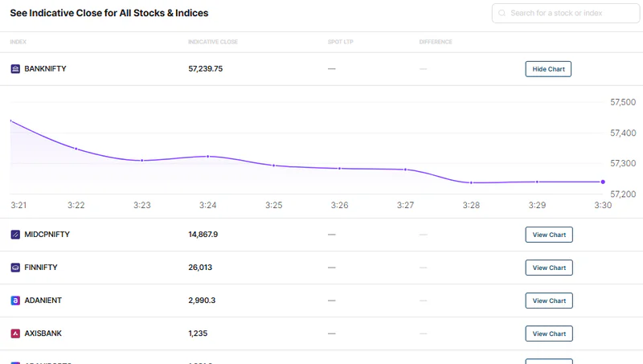The image size is (643, 364).
Task: Click MIDCPNIFTY value 14,867.9
Action: (203, 235)
